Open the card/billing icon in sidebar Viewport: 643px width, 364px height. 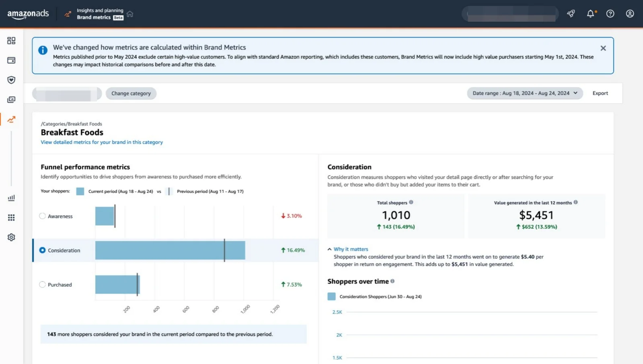11,60
